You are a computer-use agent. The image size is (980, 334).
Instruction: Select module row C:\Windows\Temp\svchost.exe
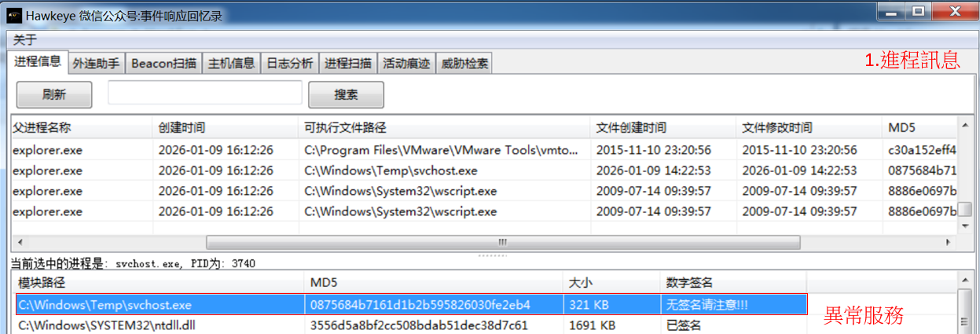411,304
